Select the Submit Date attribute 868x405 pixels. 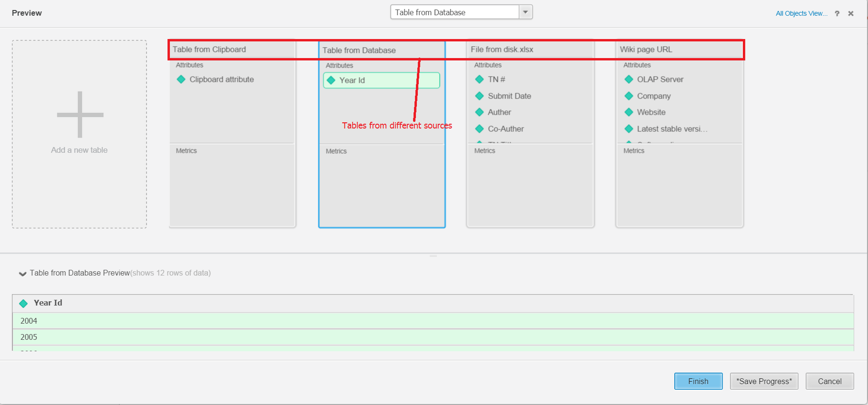(509, 96)
